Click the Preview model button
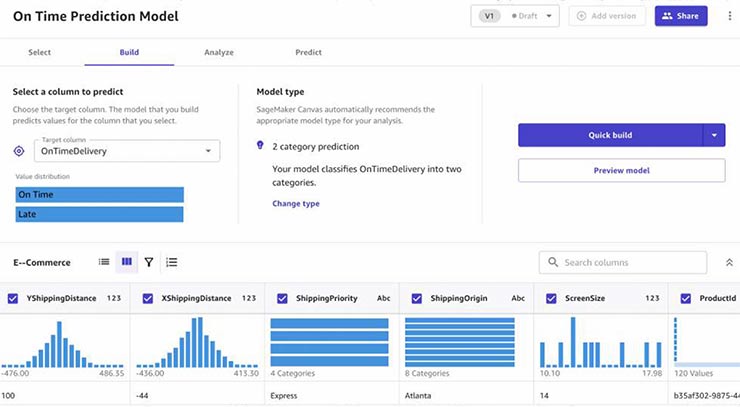This screenshot has width=740, height=407. (x=621, y=170)
